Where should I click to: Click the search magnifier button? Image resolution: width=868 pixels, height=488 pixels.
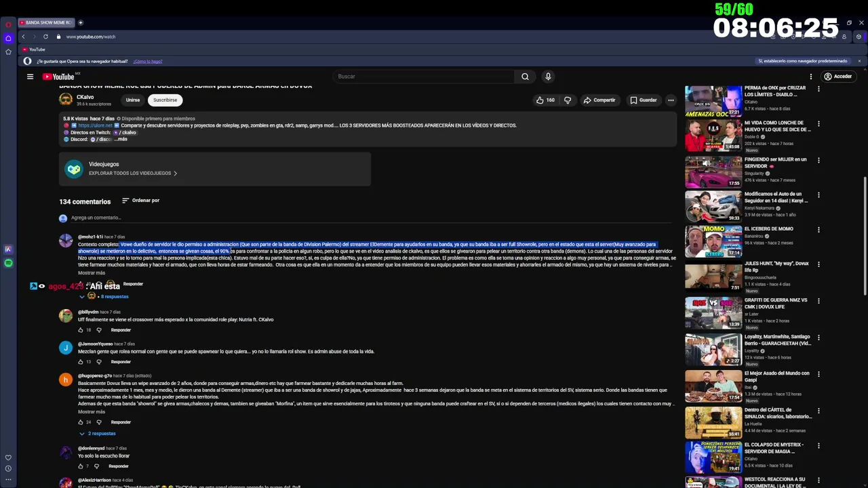click(x=525, y=77)
